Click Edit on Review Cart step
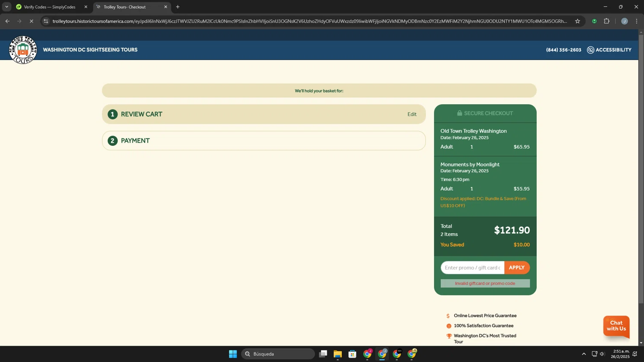This screenshot has width=644, height=362. tap(412, 114)
